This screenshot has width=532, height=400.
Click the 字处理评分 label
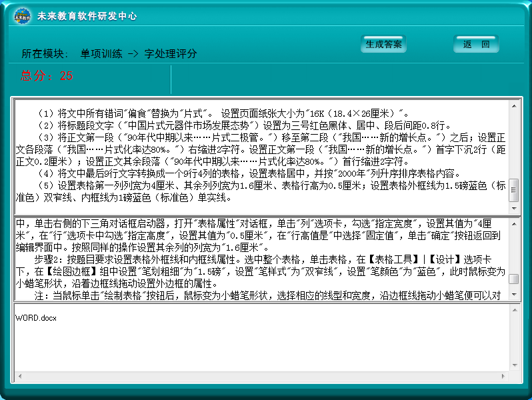click(171, 53)
